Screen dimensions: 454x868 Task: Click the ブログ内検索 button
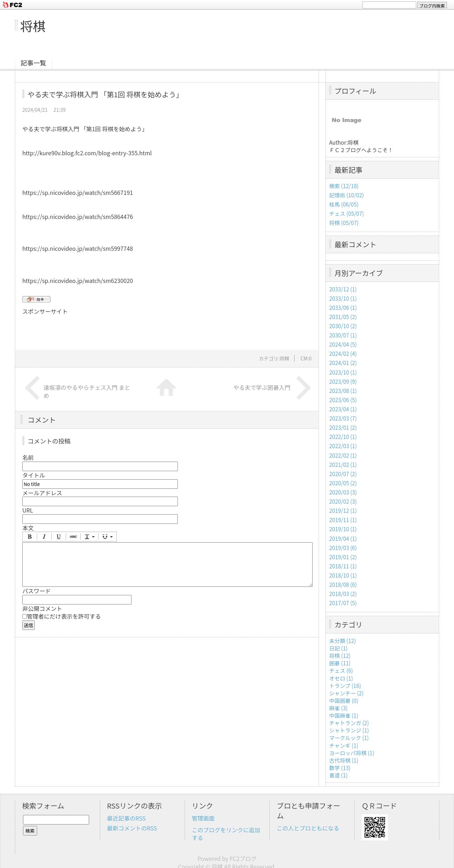point(432,5)
